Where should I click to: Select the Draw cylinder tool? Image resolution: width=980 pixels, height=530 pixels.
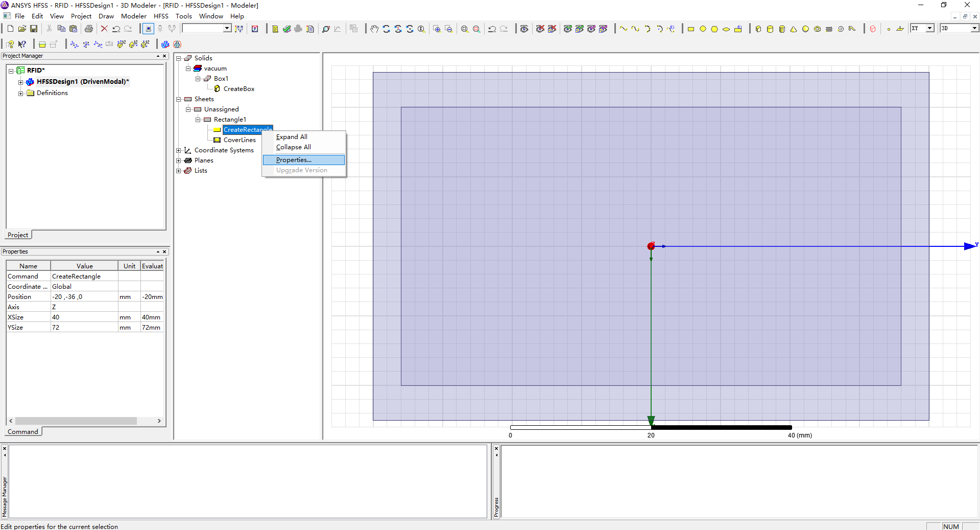[770, 29]
